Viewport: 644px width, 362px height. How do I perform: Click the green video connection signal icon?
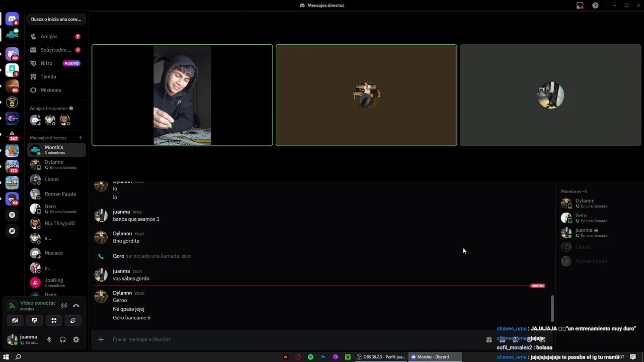point(12,306)
